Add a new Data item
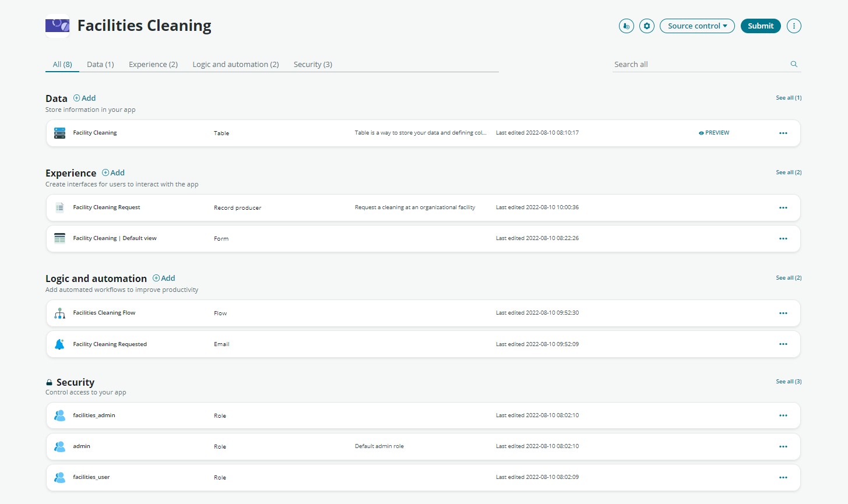 pos(85,98)
